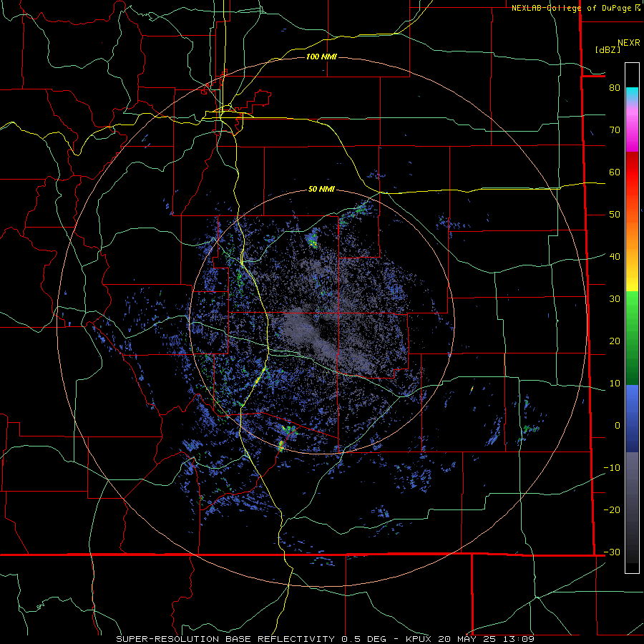Screen dimensions: 644x644
Task: Click the 30 value on the dBZ scale
Action: [x=615, y=299]
